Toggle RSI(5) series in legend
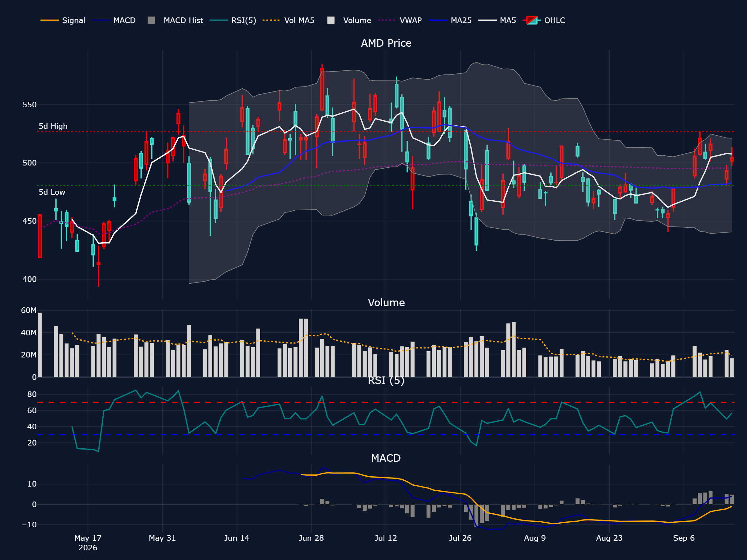The height and width of the screenshot is (560, 747). pos(233,20)
